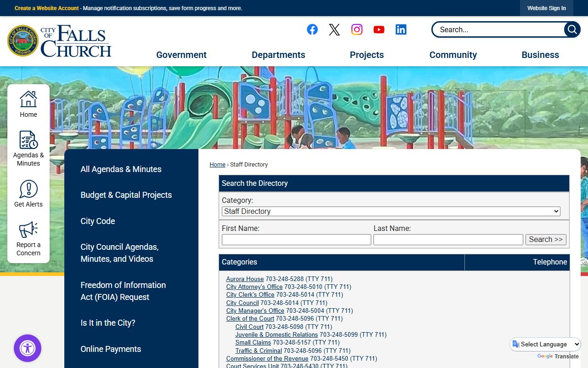This screenshot has height=368, width=588.
Task: Open the accessibility options widget
Action: click(28, 348)
